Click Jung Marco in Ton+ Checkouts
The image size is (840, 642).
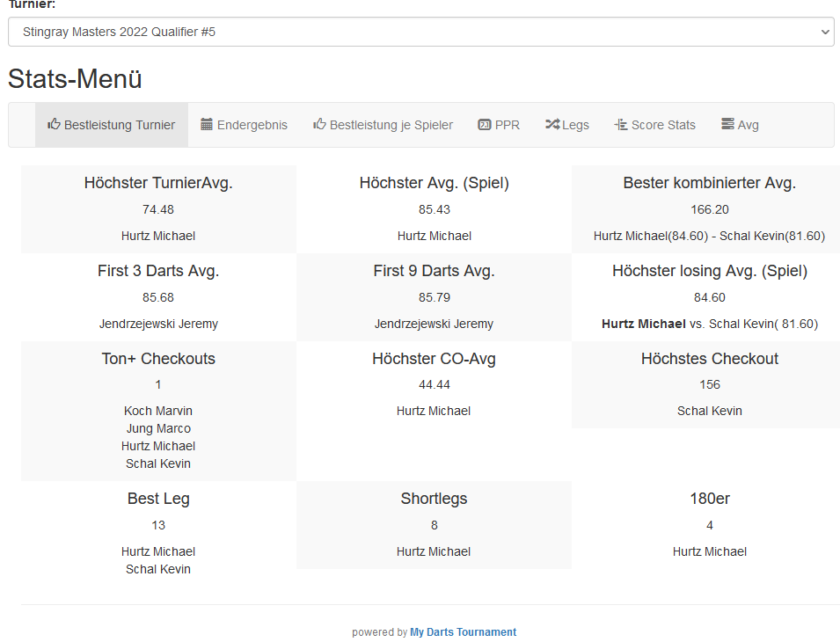pyautogui.click(x=158, y=428)
